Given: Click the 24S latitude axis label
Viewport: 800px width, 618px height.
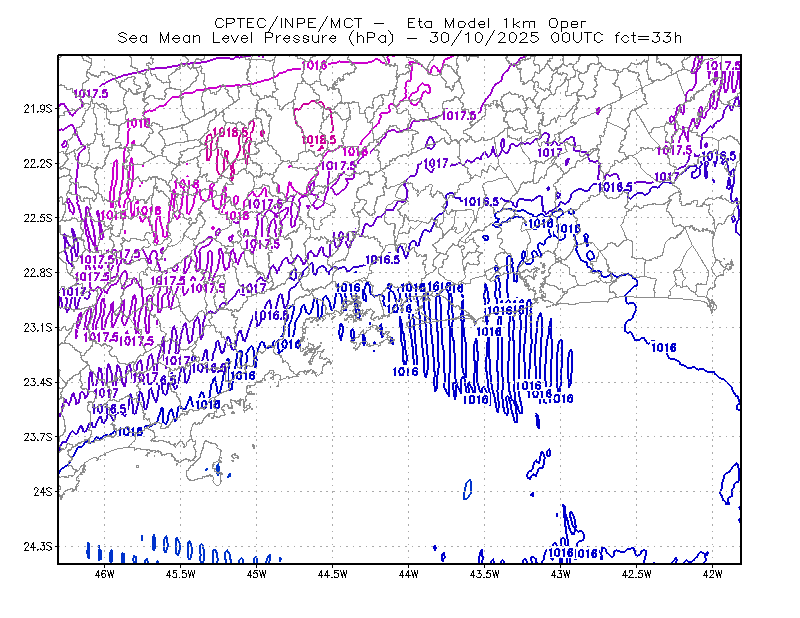Looking at the screenshot, I should 43,491.
